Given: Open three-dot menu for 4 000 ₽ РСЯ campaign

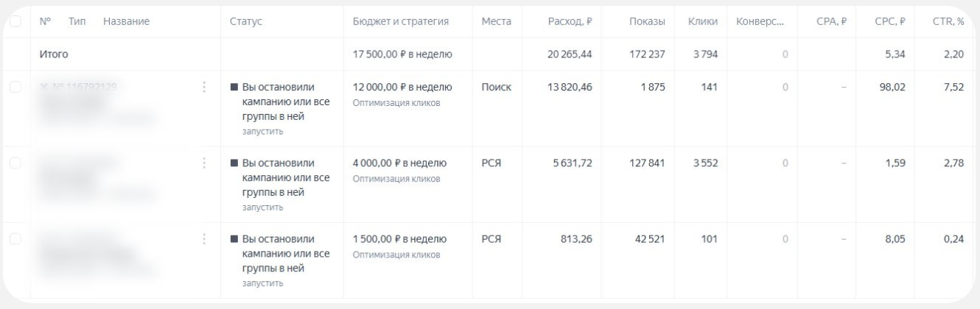Looking at the screenshot, I should pos(203,163).
